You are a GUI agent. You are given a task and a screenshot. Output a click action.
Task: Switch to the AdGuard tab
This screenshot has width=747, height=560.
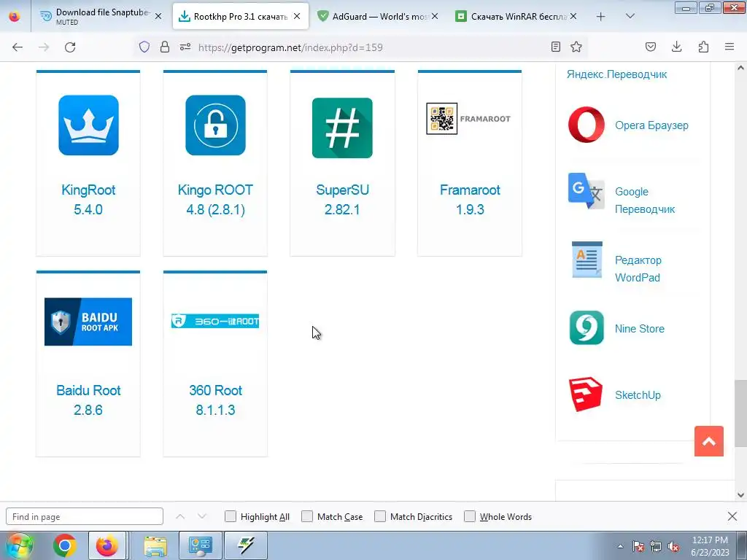(x=379, y=16)
